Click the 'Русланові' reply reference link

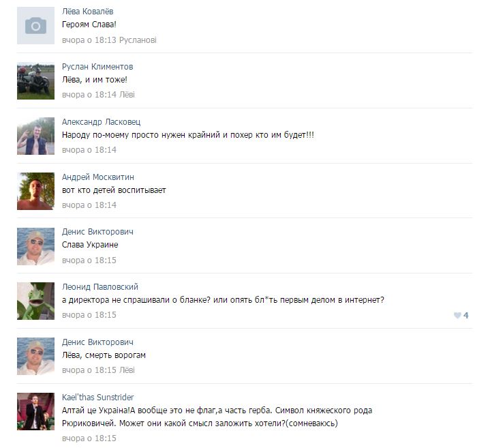coord(138,40)
